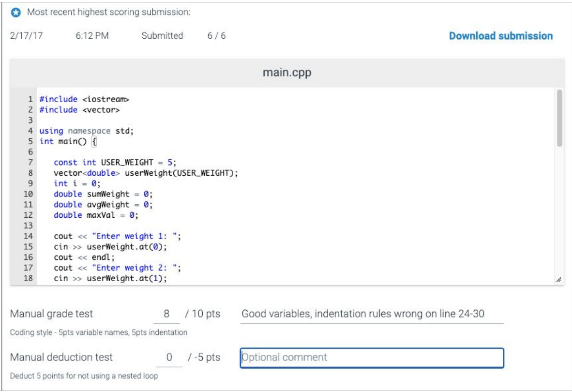
Task: Click the Download submission link
Action: click(500, 36)
